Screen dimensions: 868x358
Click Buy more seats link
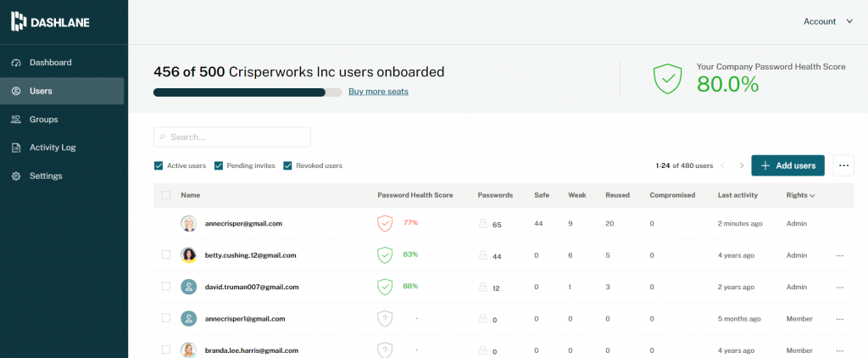click(378, 92)
